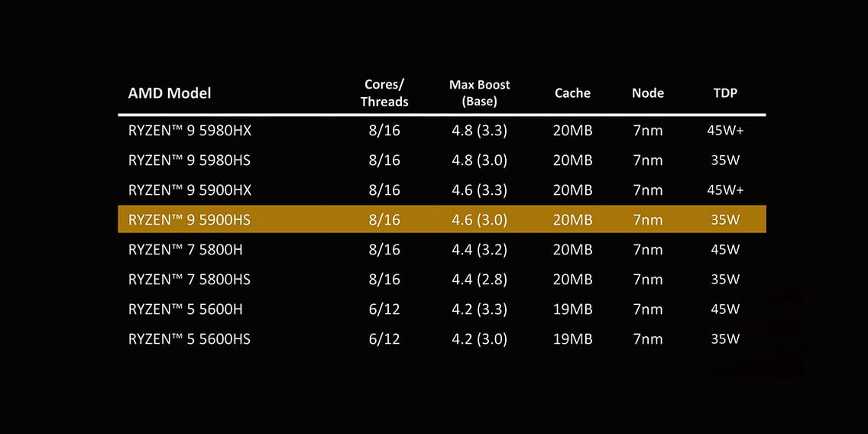Click the Ryzen 7 5800H model name
The image size is (868, 434).
[186, 250]
